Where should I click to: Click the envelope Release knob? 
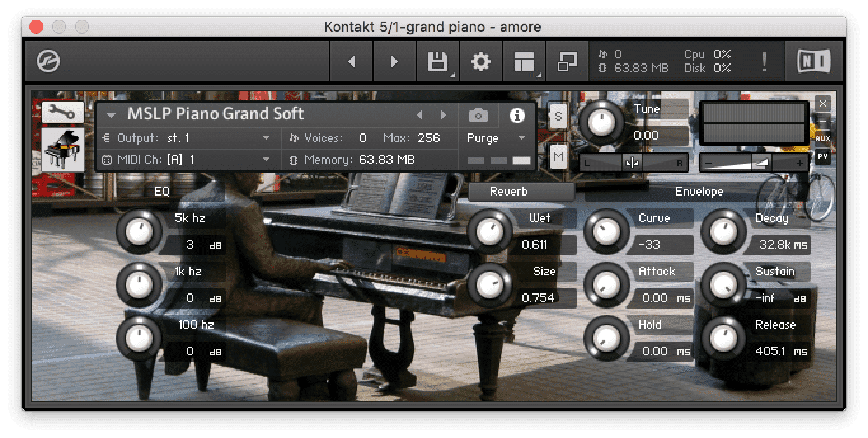(x=722, y=338)
